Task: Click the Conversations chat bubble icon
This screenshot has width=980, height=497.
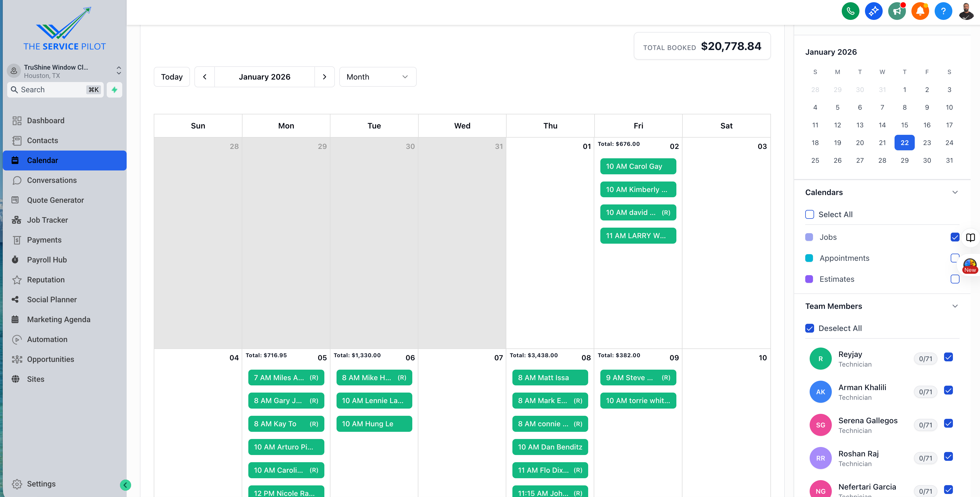Action: [17, 180]
